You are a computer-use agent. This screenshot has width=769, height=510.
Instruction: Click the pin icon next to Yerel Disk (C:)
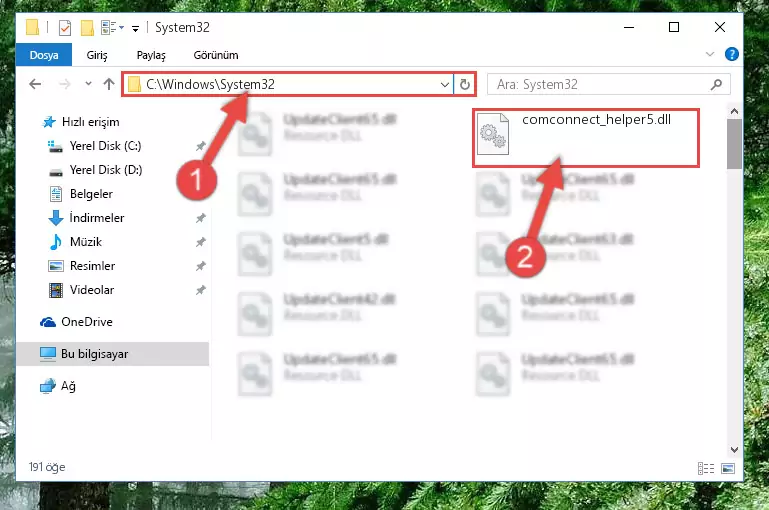pyautogui.click(x=201, y=146)
